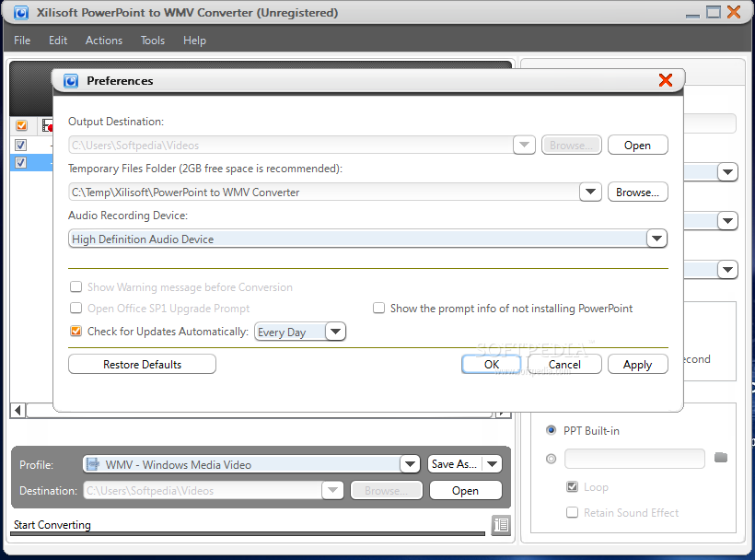Expand the Output Destination dropdown arrow

point(524,145)
